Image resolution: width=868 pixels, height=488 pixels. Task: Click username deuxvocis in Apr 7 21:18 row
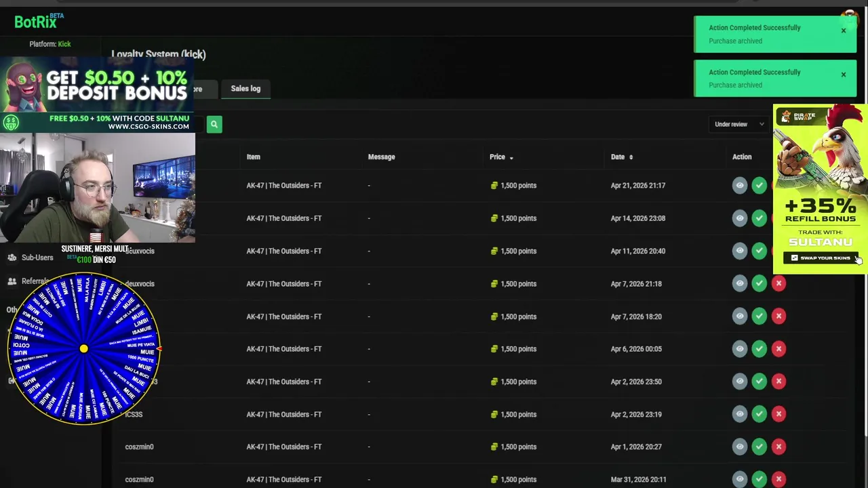(140, 283)
